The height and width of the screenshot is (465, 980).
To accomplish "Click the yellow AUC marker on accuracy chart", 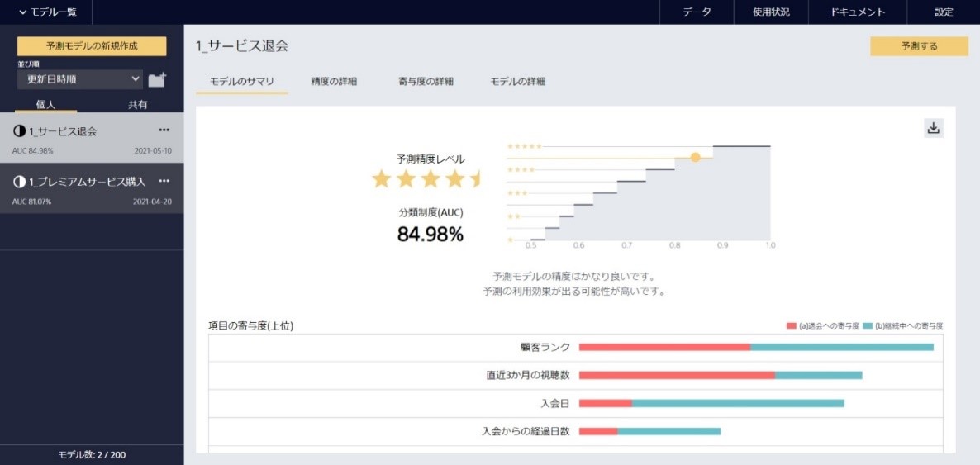I will 695,157.
